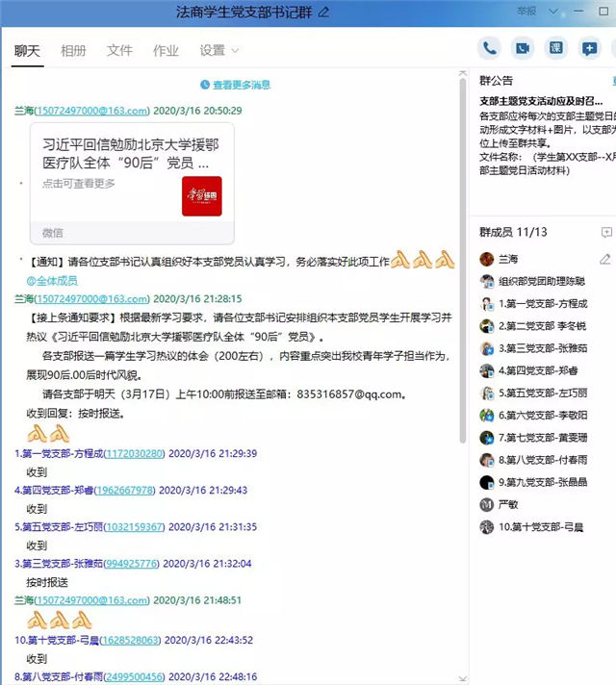The width and height of the screenshot is (616, 685).
Task: Select member 1.第一党支部-方程成 in list
Action: [543, 303]
